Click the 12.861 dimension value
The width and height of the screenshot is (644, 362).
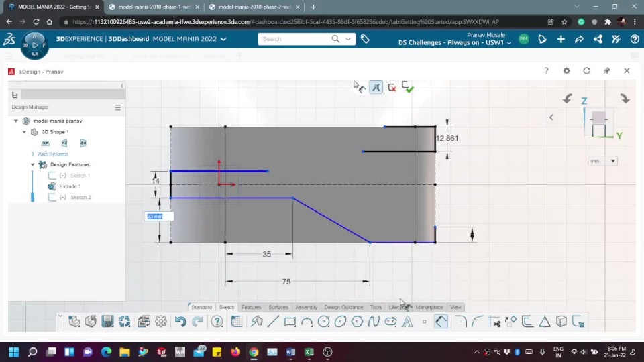pos(447,139)
